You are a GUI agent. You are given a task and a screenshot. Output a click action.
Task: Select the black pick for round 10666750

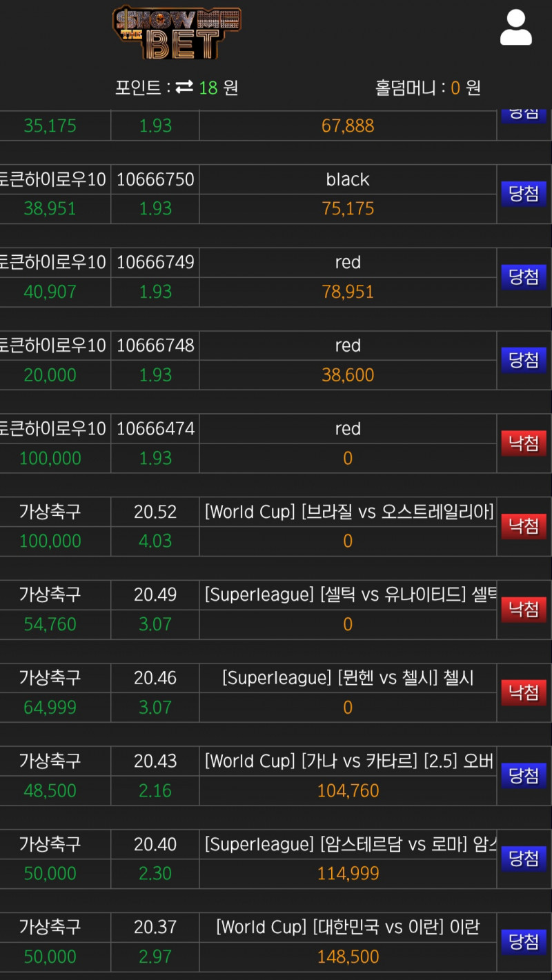(x=348, y=179)
